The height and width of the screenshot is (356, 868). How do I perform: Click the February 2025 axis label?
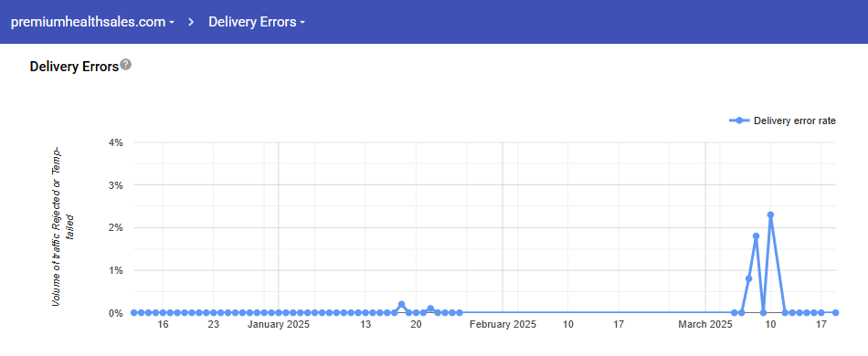[503, 324]
